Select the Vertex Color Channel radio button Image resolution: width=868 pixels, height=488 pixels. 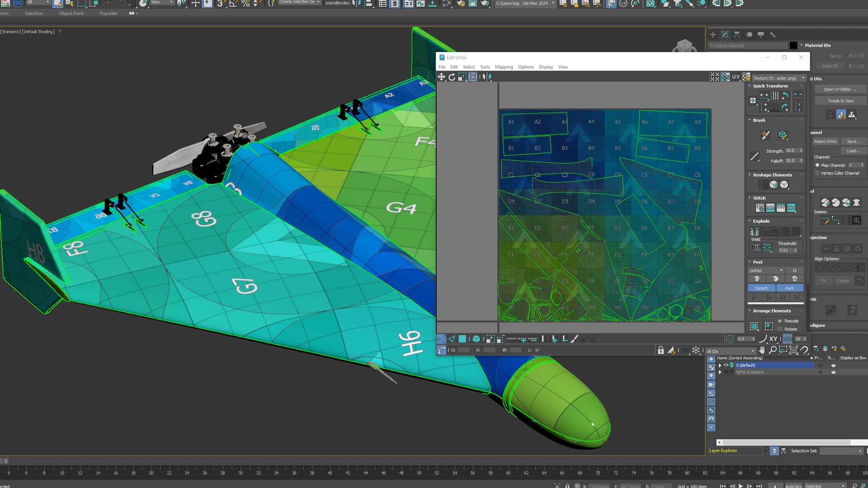817,173
